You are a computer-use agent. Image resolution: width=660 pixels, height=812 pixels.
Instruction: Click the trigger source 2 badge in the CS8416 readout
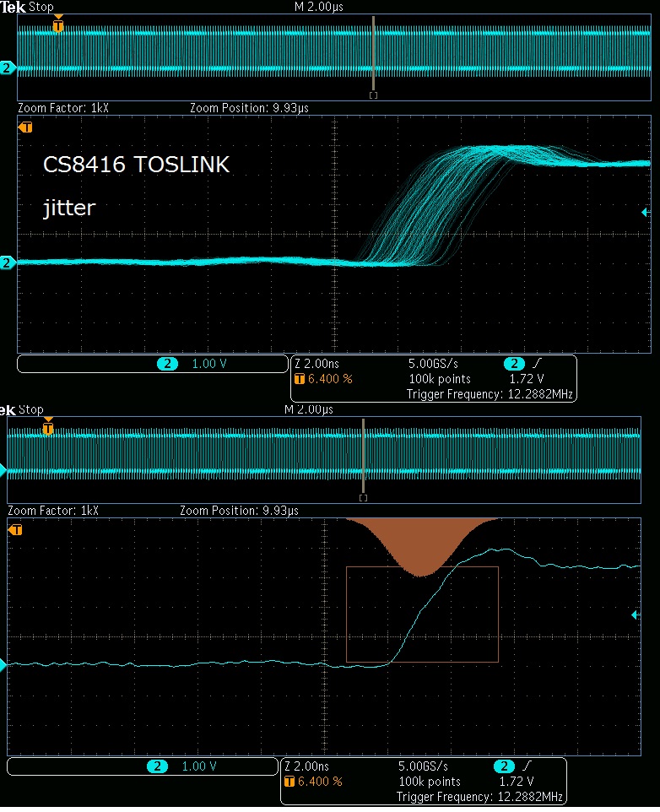click(514, 364)
